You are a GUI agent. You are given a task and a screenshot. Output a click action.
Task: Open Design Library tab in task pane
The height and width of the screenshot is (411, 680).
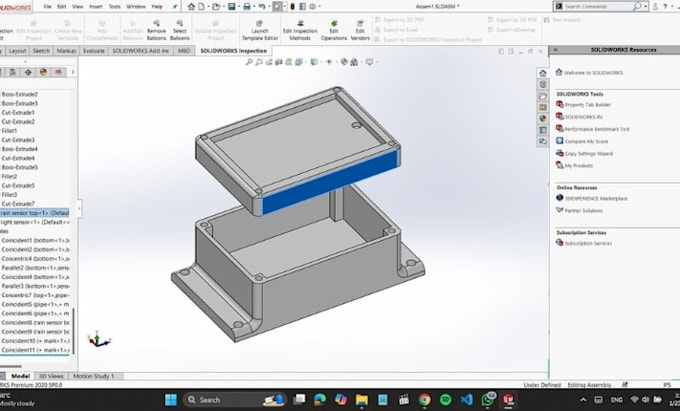(x=543, y=84)
